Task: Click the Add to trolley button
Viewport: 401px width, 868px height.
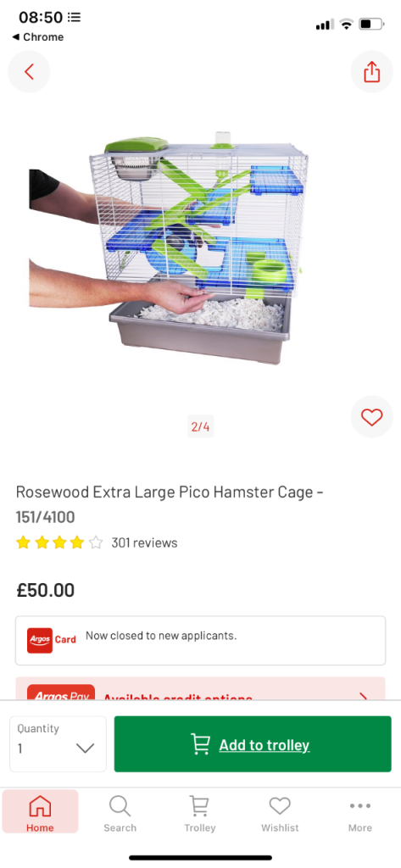Action: point(253,743)
